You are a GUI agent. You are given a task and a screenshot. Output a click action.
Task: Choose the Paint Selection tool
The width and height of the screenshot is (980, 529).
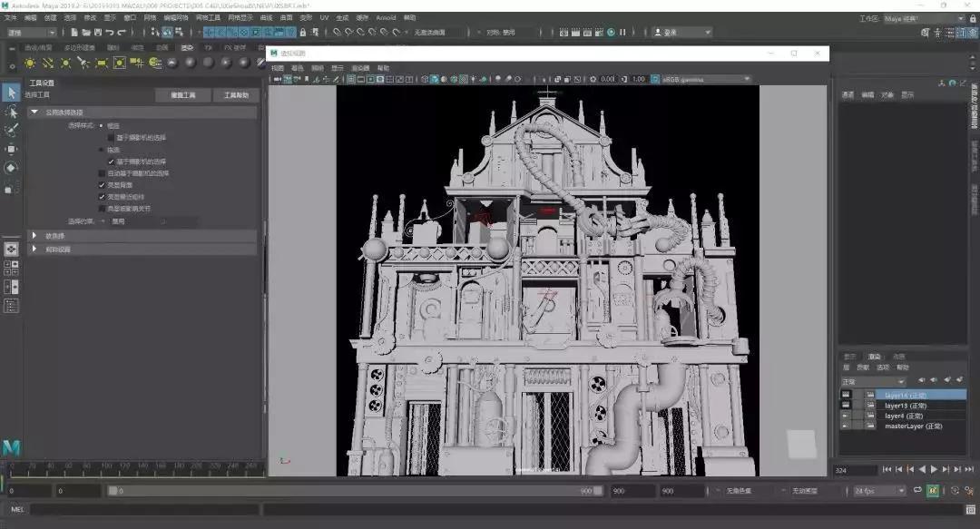[11, 131]
